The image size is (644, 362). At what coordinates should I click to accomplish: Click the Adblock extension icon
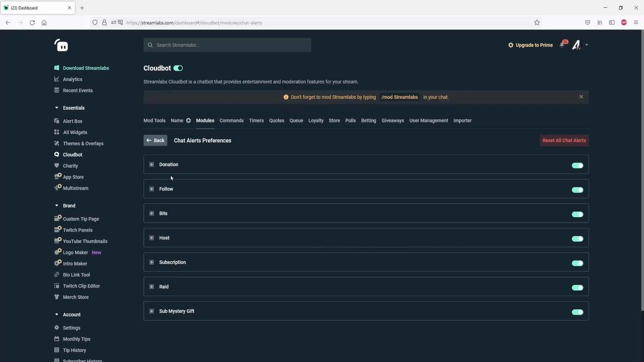[624, 22]
